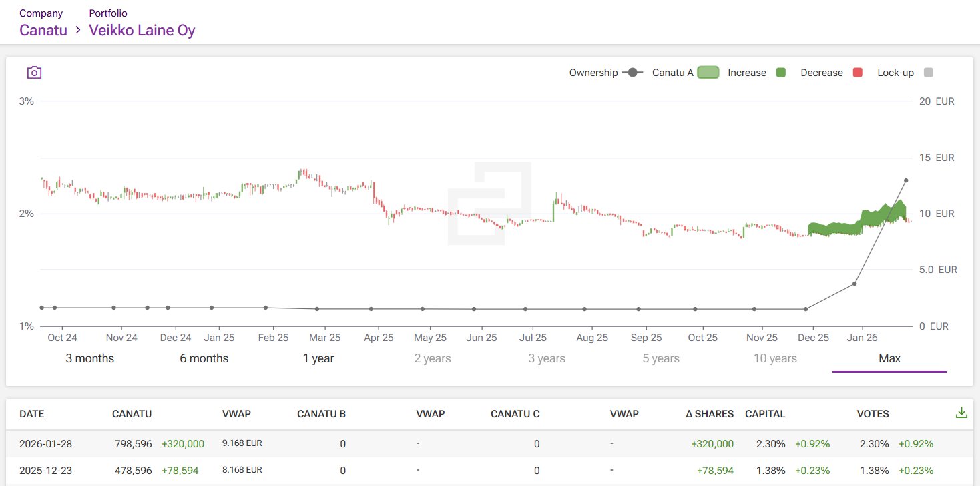The width and height of the screenshot is (980, 486).
Task: Click the CAPITAL column header
Action: tap(765, 414)
